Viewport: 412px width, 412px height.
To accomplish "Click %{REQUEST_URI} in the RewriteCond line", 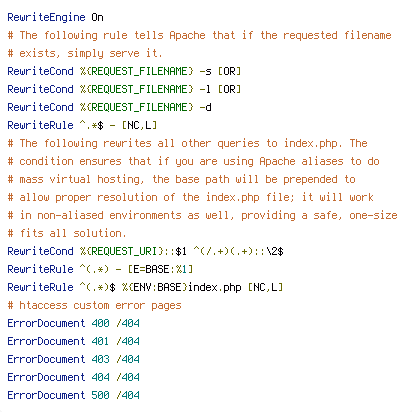I will click(x=121, y=251).
